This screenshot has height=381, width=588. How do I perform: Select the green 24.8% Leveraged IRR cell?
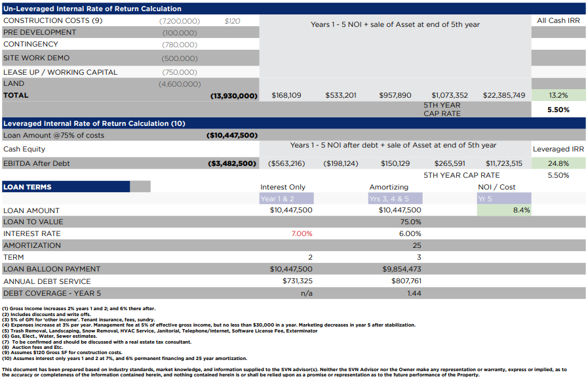(x=558, y=163)
